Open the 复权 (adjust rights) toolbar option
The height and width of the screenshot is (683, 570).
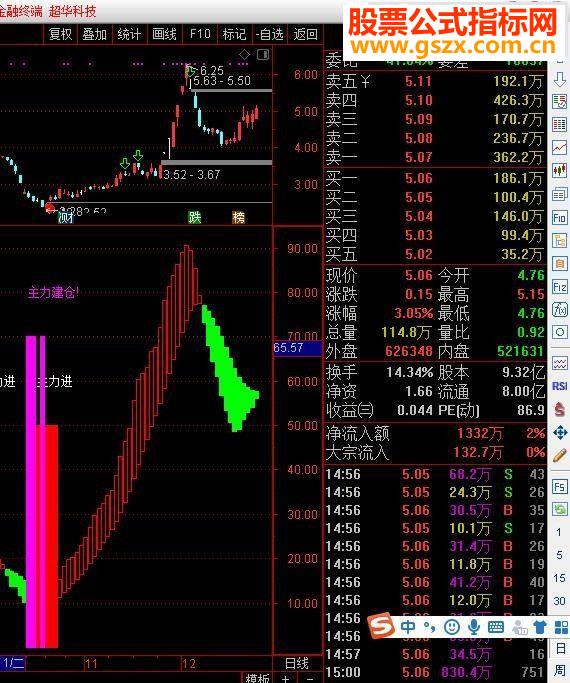pyautogui.click(x=60, y=34)
